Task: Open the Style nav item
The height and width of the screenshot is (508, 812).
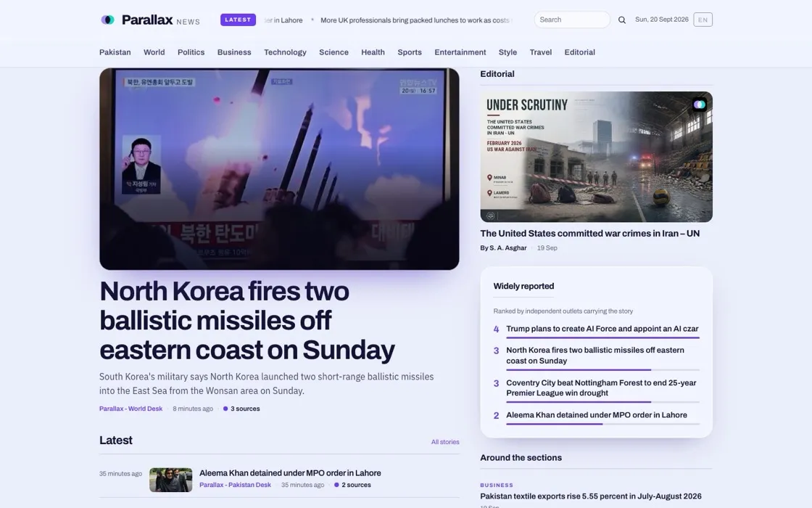Action: 507,52
